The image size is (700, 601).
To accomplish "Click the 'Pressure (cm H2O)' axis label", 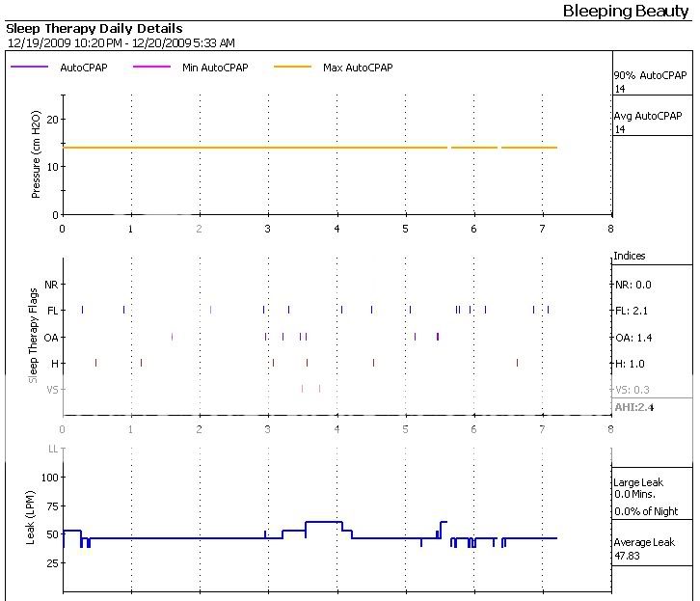I will click(37, 155).
